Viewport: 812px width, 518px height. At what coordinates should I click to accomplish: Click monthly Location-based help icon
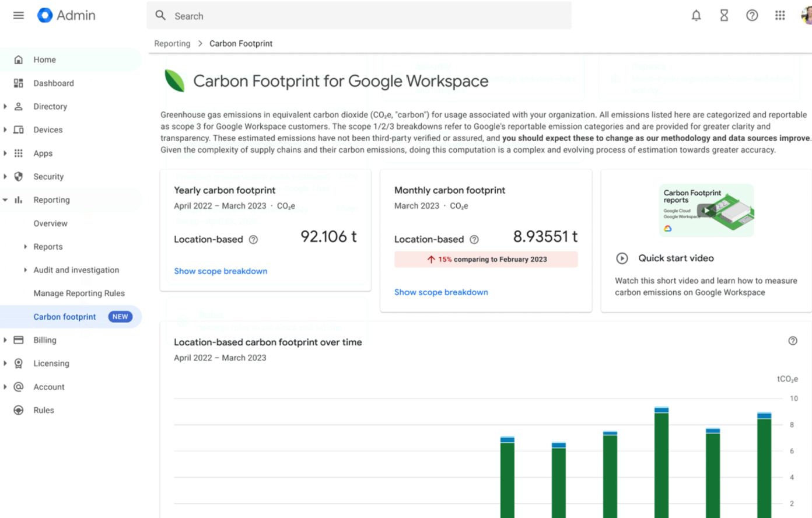point(474,239)
